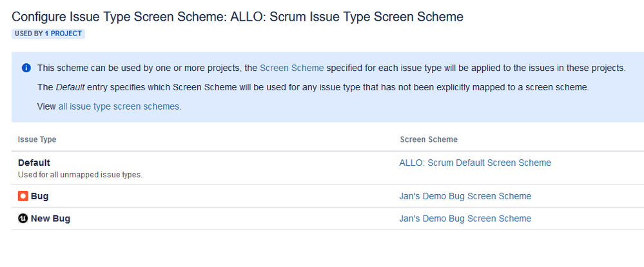644x267 pixels.
Task: View all issue type screen schemes link
Action: 119,107
